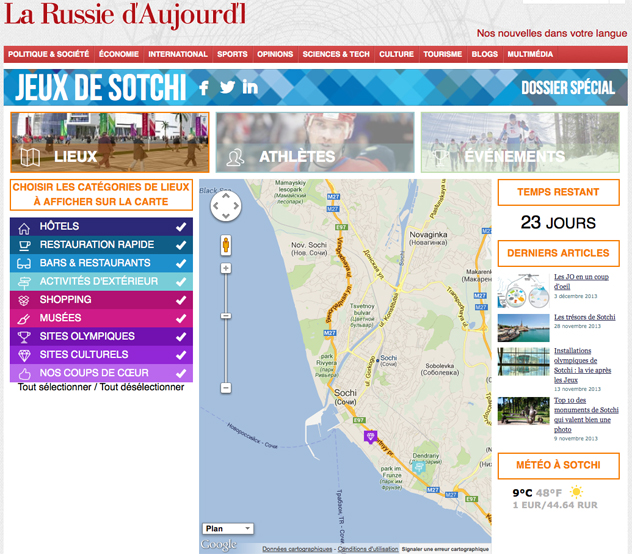Click the La Russie d'Aujourd'hui logo
The image size is (632, 554).
(125, 15)
